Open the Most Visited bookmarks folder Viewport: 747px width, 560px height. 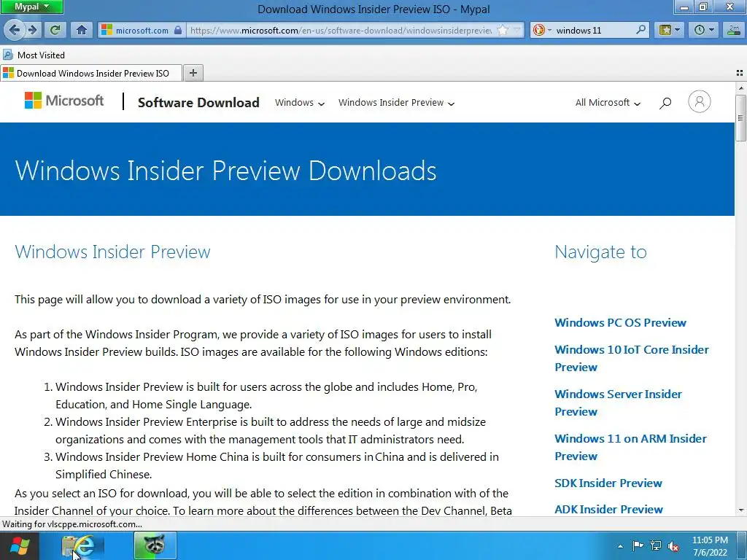[x=34, y=55]
